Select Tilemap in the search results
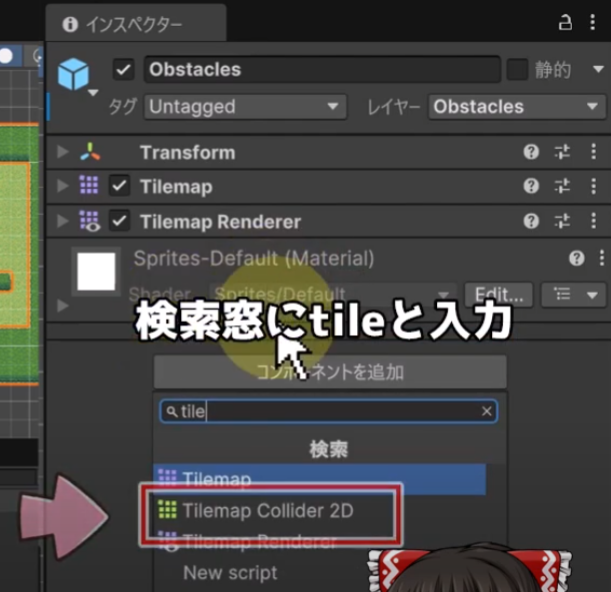This screenshot has width=611, height=592. pyautogui.click(x=320, y=479)
